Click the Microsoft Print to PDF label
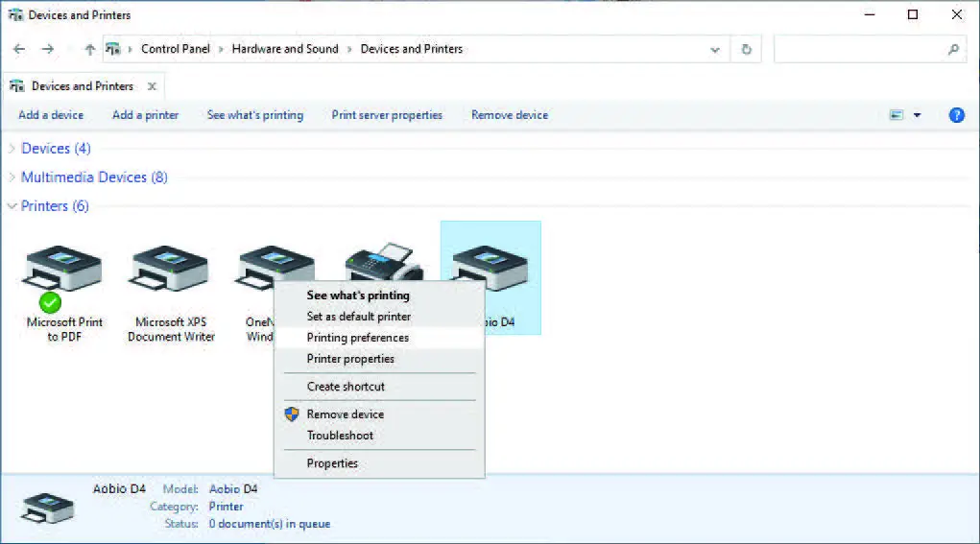Image resolution: width=980 pixels, height=544 pixels. point(64,329)
